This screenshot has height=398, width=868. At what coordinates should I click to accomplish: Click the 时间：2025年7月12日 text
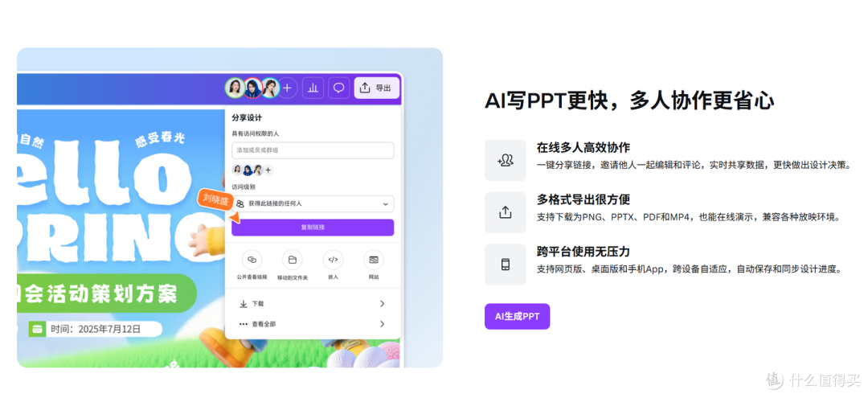[96, 329]
